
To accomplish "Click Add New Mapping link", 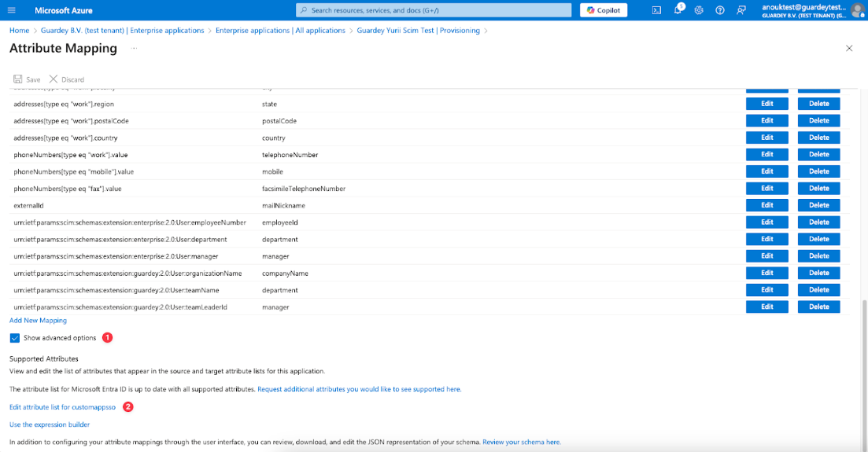I will (x=38, y=321).
